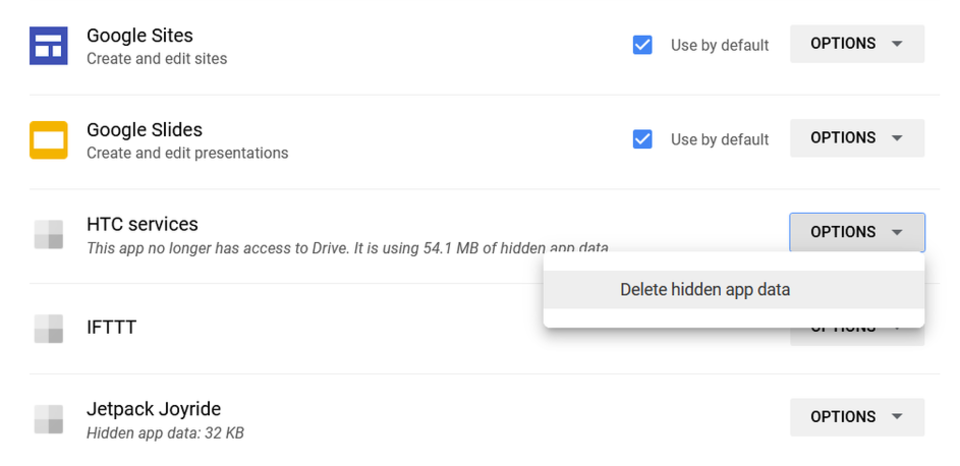Uncheck Use by default for Google Sites
Viewport: 960px width, 466px height.
(x=642, y=45)
